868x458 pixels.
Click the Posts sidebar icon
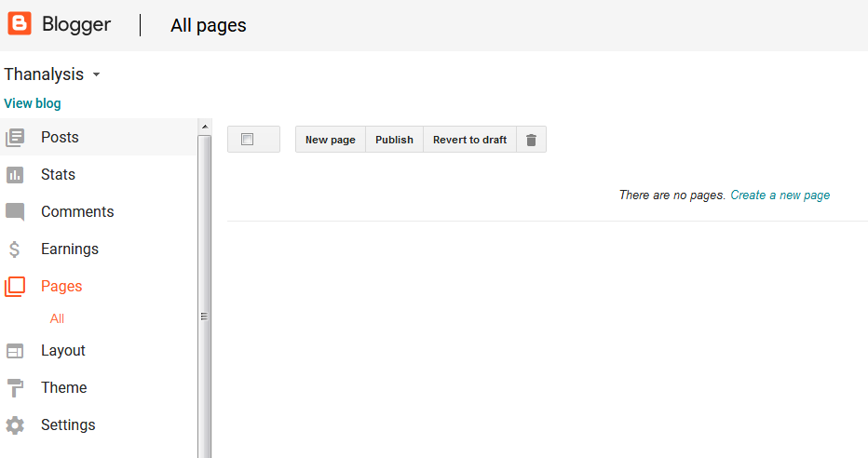tap(15, 137)
